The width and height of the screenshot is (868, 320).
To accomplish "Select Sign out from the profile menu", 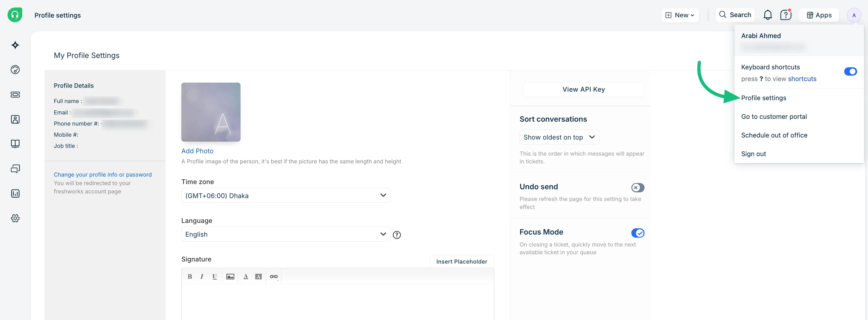I will 753,154.
